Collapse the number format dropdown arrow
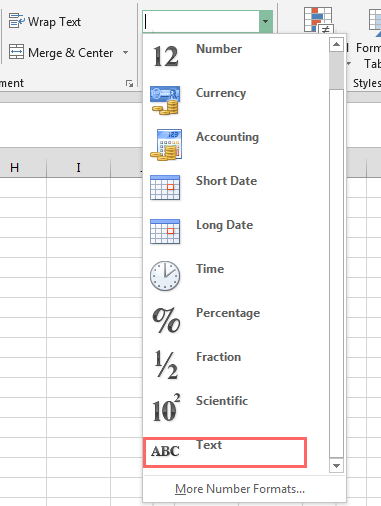The width and height of the screenshot is (381, 506). click(266, 22)
